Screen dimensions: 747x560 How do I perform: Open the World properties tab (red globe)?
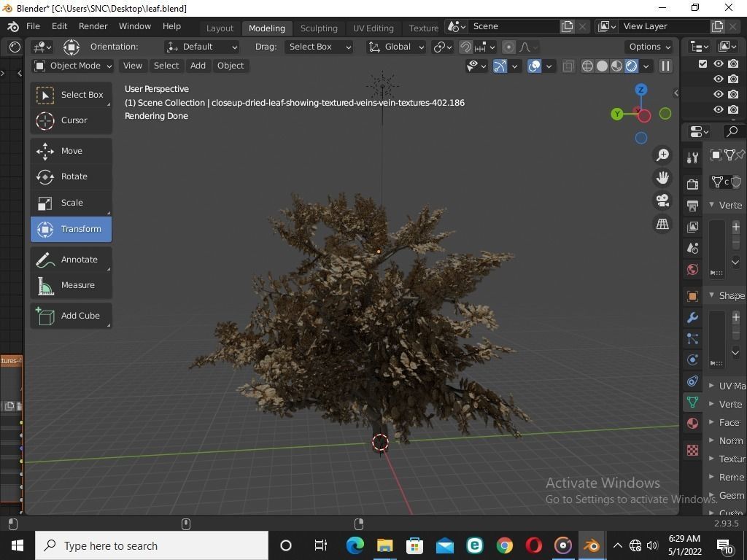(x=692, y=270)
